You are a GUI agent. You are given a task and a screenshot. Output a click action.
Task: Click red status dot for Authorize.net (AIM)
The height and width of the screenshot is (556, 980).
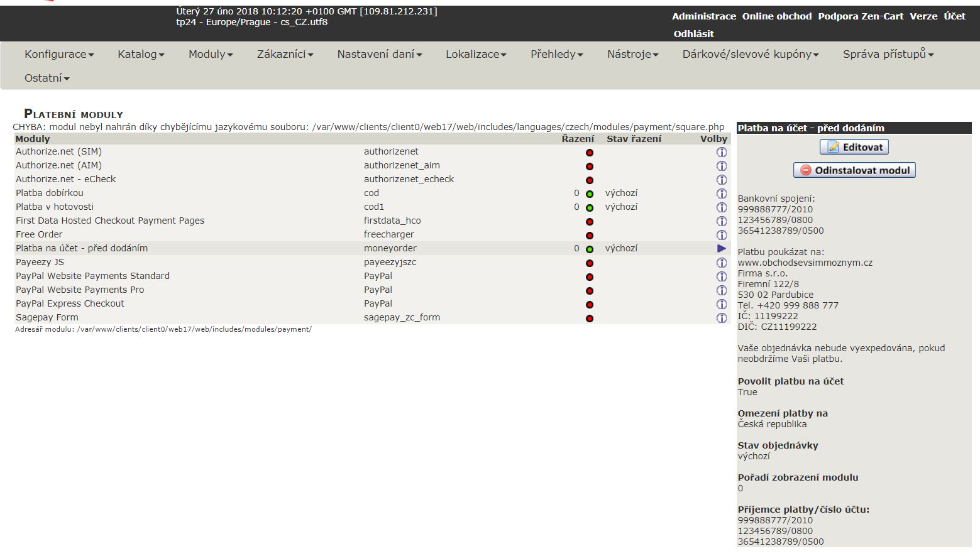point(589,166)
